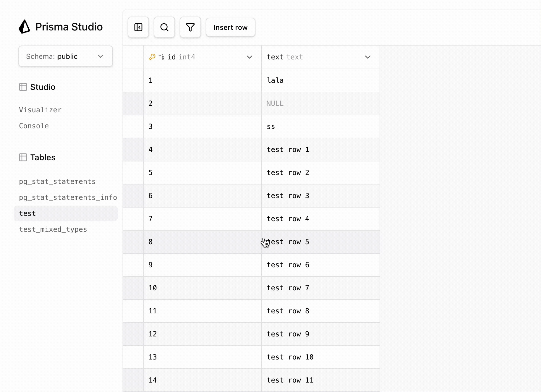Open the text column header dropdown

point(367,57)
